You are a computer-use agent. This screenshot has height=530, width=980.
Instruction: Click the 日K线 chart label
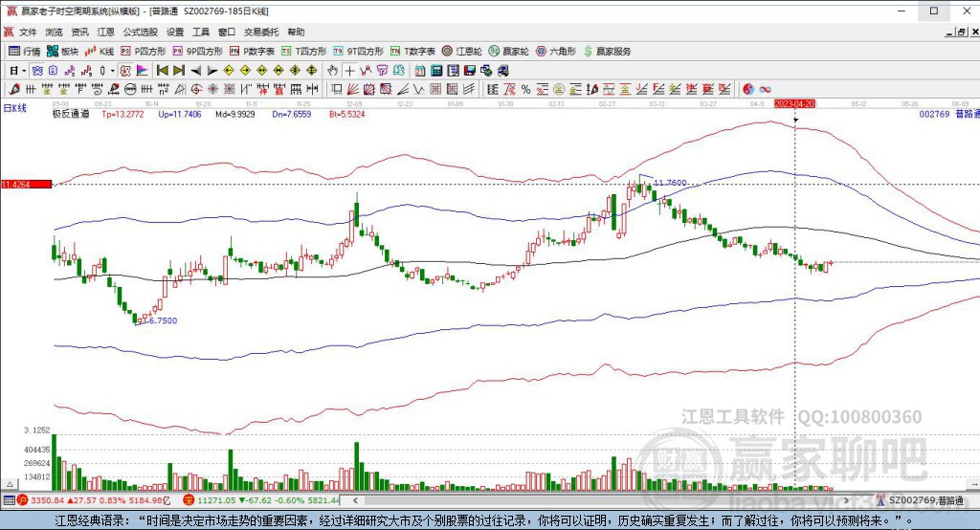[x=15, y=108]
